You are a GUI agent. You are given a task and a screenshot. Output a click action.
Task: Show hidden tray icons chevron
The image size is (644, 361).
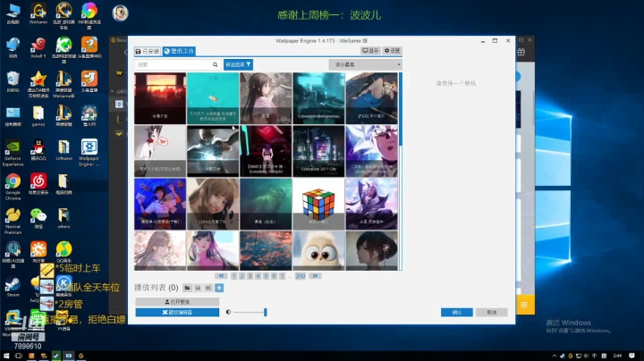[x=554, y=356]
